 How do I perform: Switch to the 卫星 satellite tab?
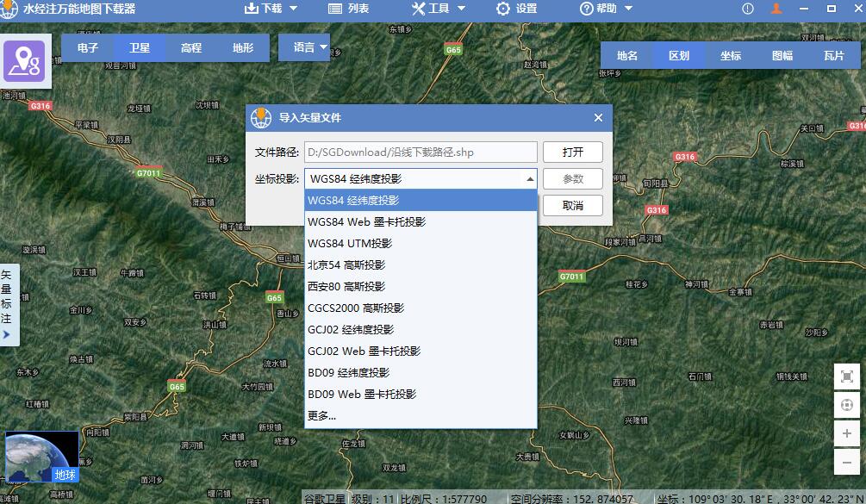point(139,48)
